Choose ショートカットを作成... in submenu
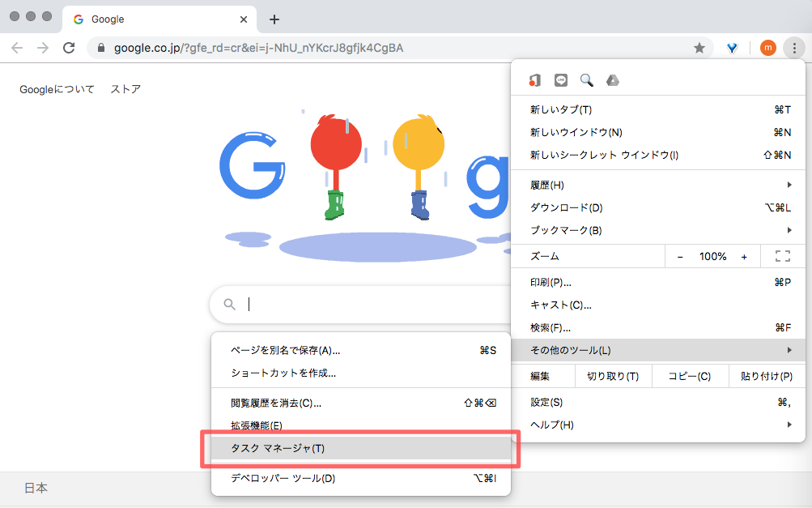 click(361, 374)
